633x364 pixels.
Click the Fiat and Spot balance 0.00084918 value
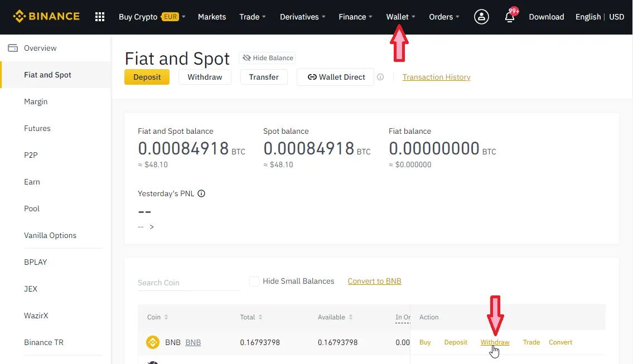(183, 148)
